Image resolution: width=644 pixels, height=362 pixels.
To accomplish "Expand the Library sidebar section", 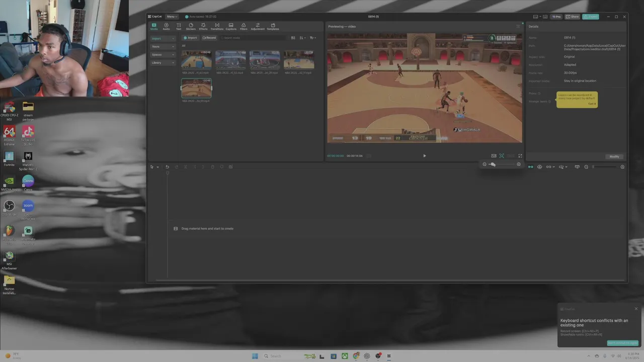I will pyautogui.click(x=163, y=62).
